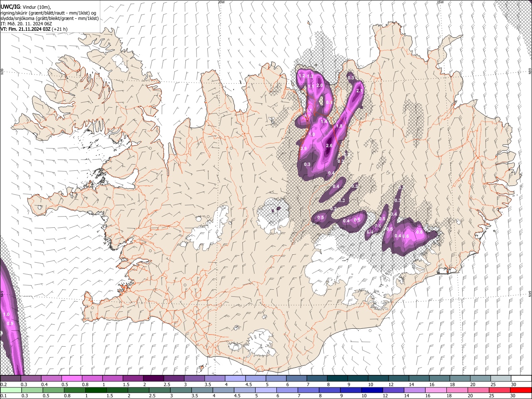Pick red swatch above 30 in bottom scale
The image size is (532, 399).
pos(521,390)
